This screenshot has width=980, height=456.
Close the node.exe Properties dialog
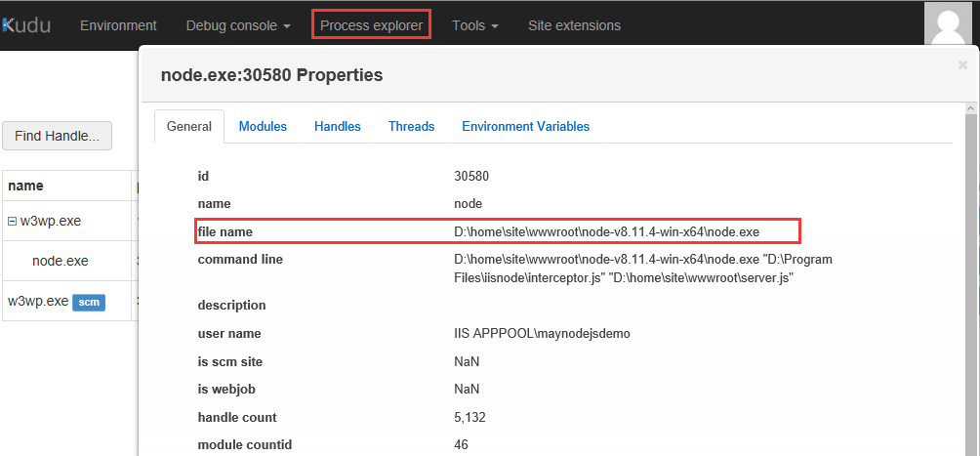click(962, 64)
